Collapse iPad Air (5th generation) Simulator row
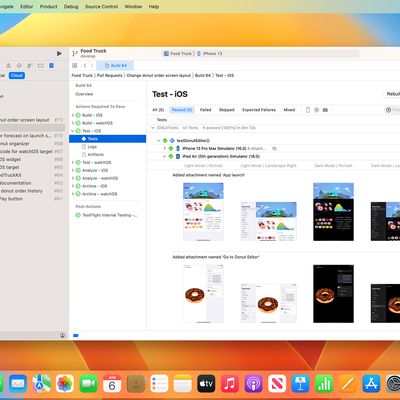This screenshot has height=400, width=400. (x=165, y=156)
